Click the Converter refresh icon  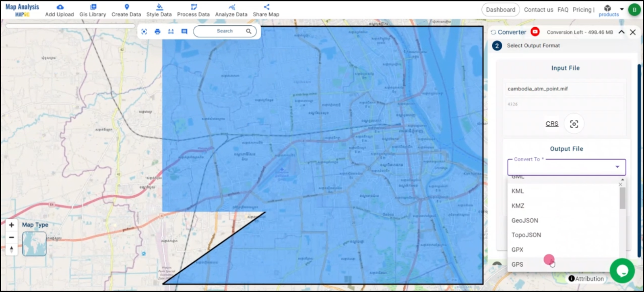(493, 32)
